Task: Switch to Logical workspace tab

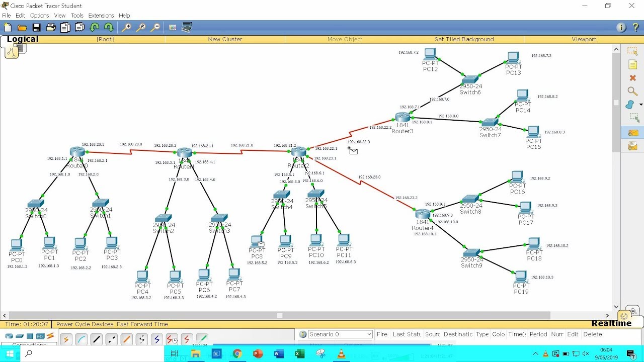Action: [x=23, y=39]
